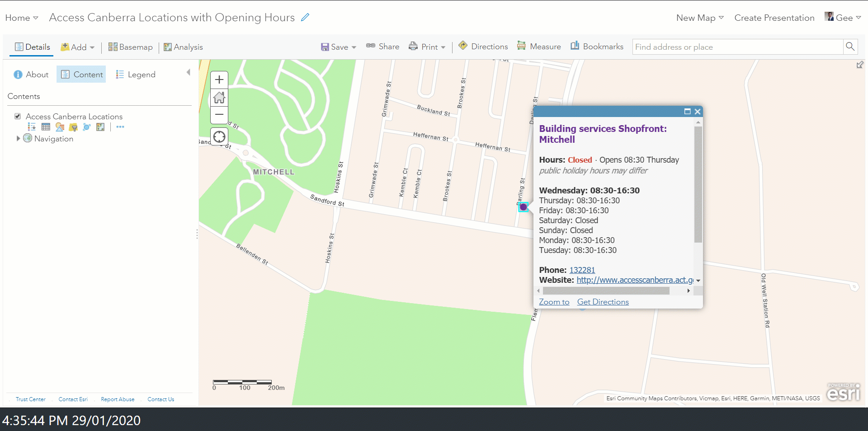Close the Building services Shopfront popup
The height and width of the screenshot is (431, 868).
click(698, 112)
